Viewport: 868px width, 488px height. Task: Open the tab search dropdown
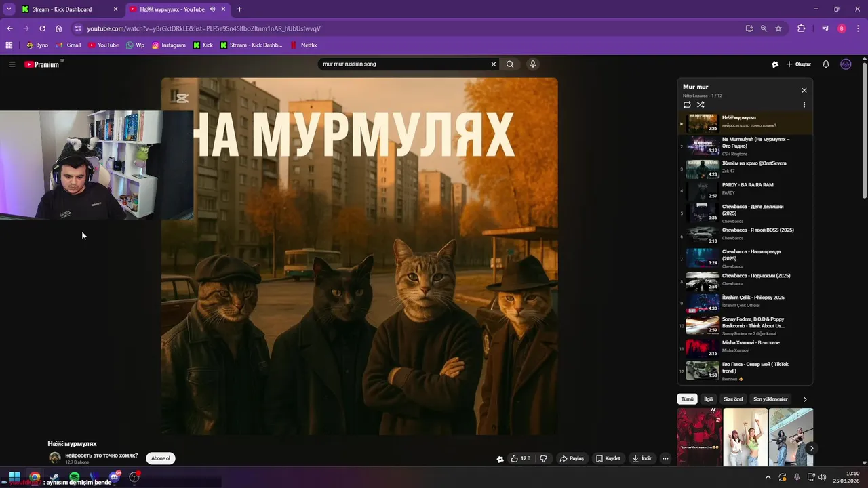coord(9,9)
